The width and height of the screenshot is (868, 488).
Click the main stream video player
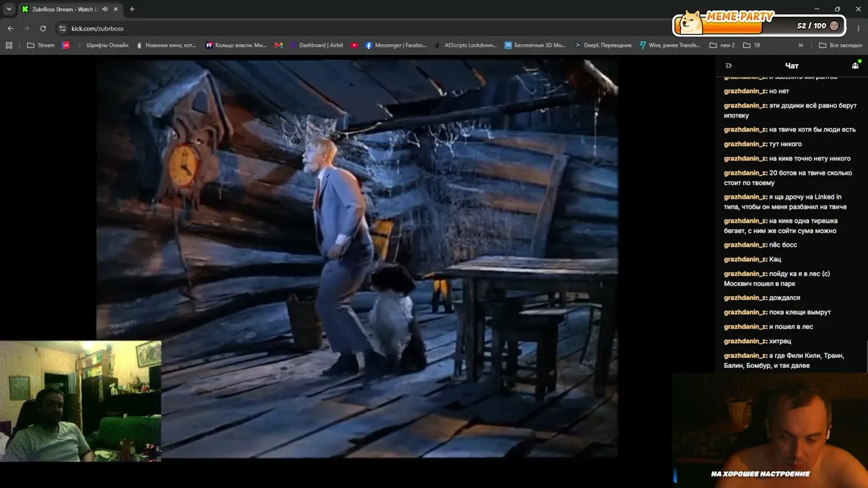point(357,259)
